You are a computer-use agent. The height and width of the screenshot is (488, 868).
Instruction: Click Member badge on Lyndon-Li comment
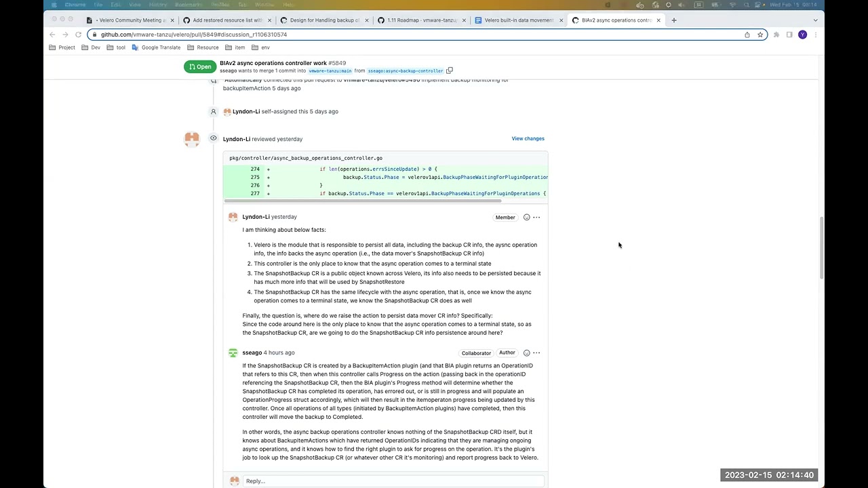click(x=505, y=218)
